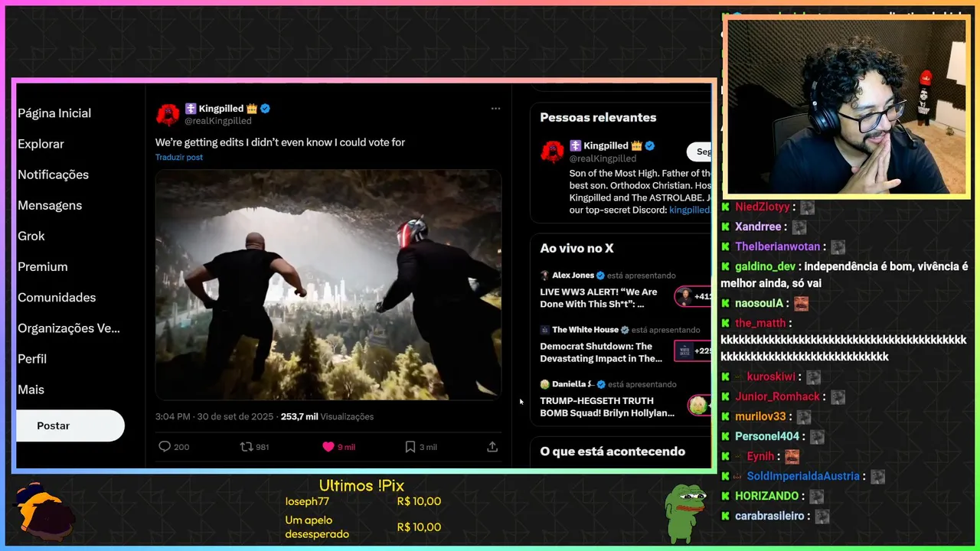Click chat username Junior_Romhack
Viewport: 980px width, 551px height.
coord(777,396)
